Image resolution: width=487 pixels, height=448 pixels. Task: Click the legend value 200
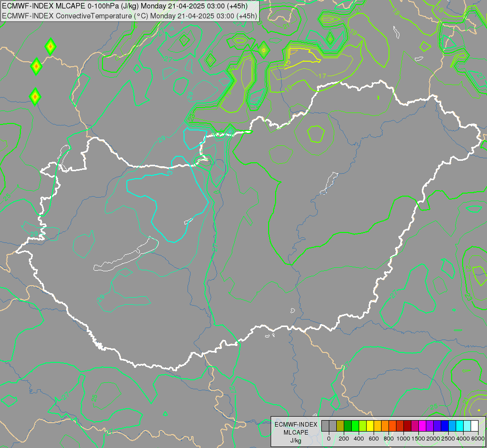(x=344, y=439)
